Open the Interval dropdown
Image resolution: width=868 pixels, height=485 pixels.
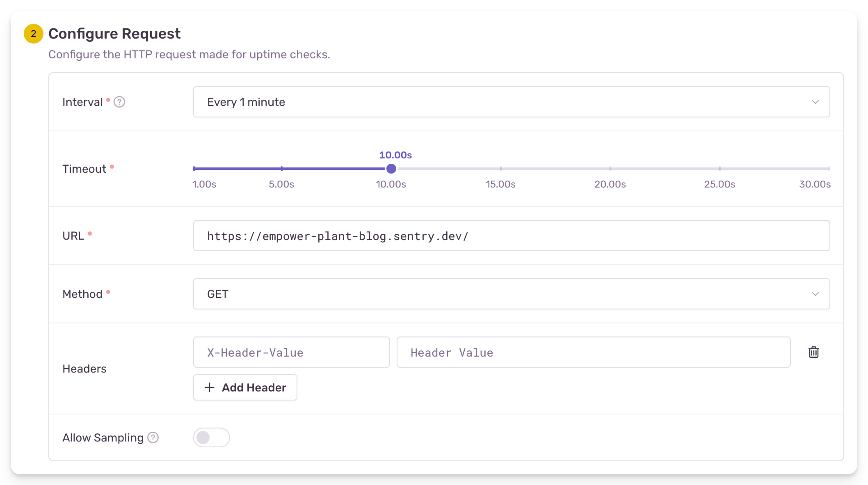point(511,102)
